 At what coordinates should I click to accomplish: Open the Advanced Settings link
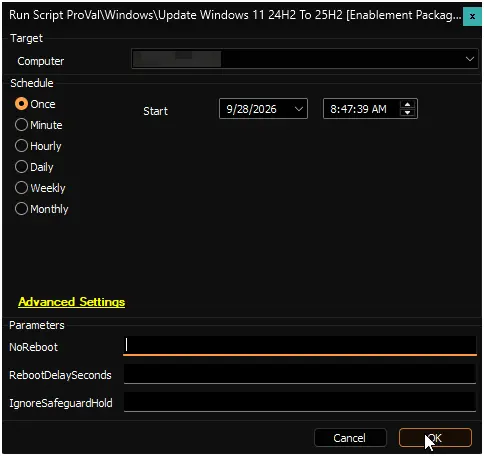pyautogui.click(x=72, y=302)
